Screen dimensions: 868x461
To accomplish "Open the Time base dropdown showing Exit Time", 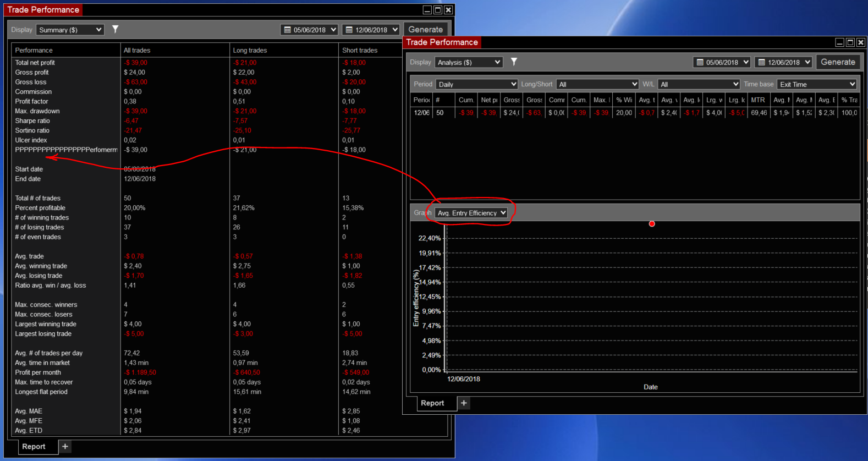I will (x=817, y=84).
